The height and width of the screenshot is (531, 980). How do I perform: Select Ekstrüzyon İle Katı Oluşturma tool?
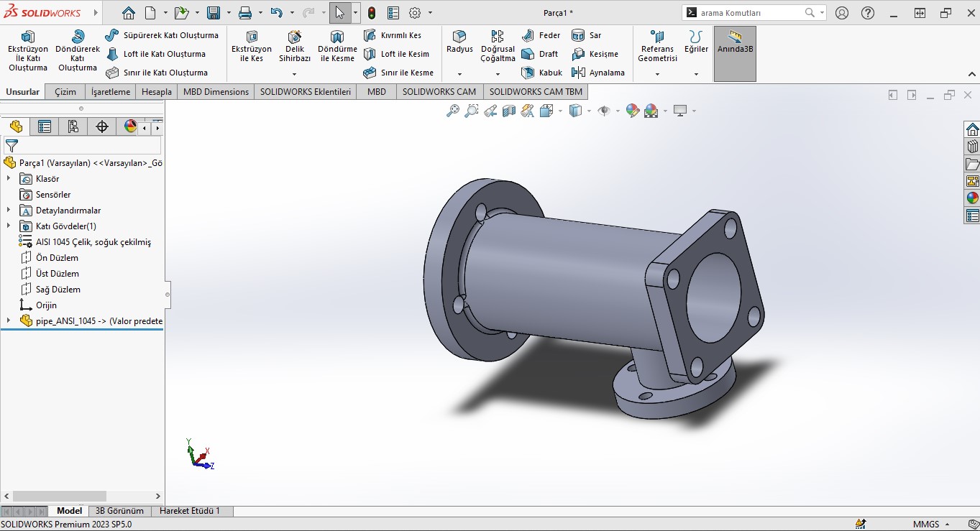[28, 51]
